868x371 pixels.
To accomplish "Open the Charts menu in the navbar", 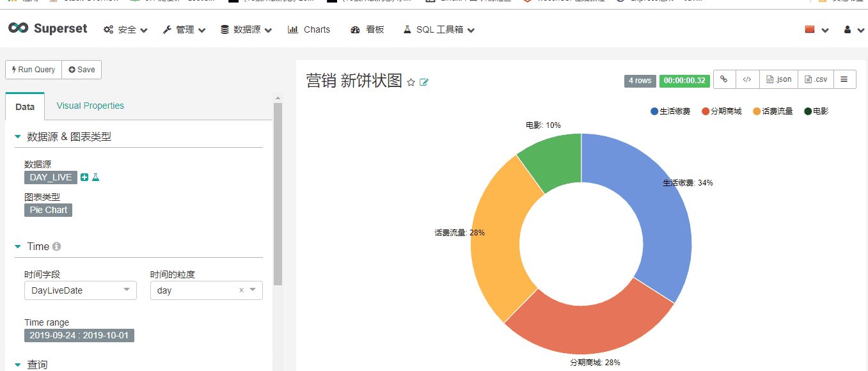I will click(x=309, y=29).
